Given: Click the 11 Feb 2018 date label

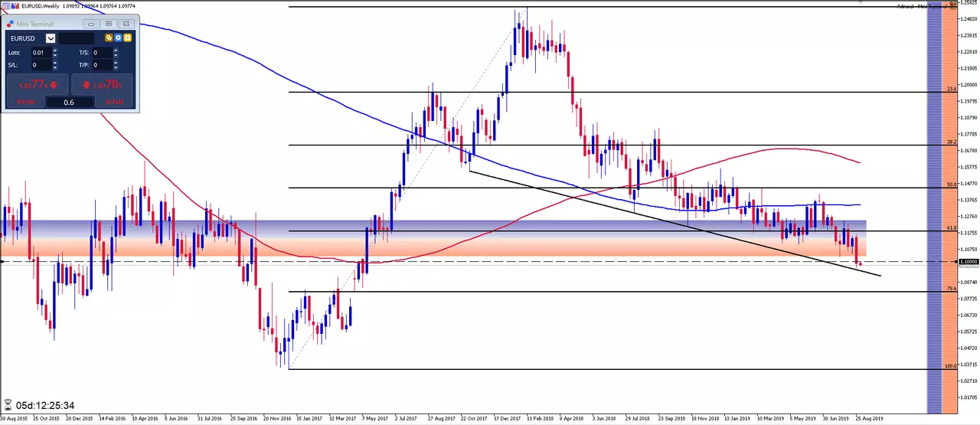Looking at the screenshot, I should pyautogui.click(x=541, y=419).
